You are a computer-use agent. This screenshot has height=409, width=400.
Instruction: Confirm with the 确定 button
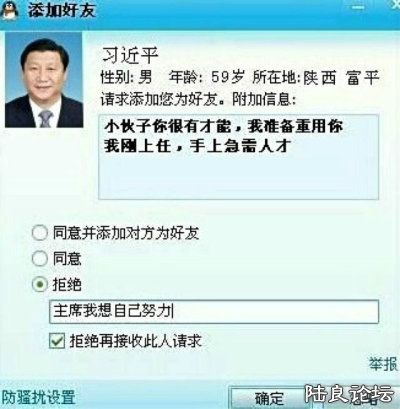(269, 398)
